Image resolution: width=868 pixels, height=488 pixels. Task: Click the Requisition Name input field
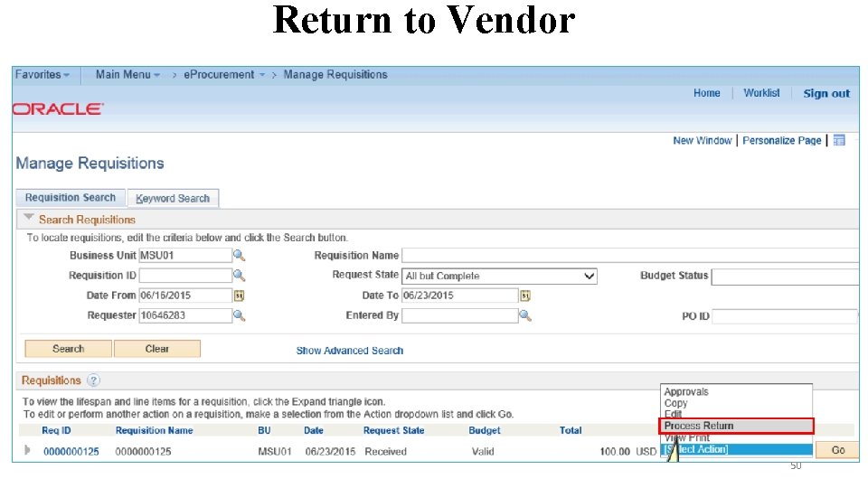[630, 256]
